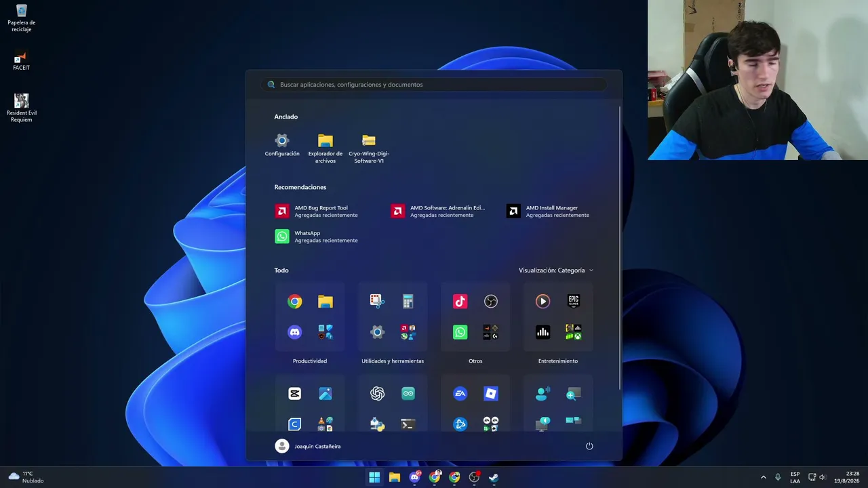Launch ChatGPT from the app list
Screen dimensions: 868x488
coord(377,394)
